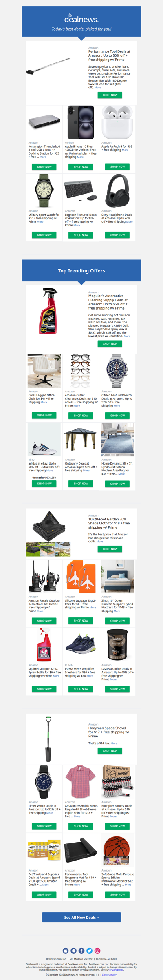Click the Sony headphones product image
163x980 pixels.
pos(117,190)
